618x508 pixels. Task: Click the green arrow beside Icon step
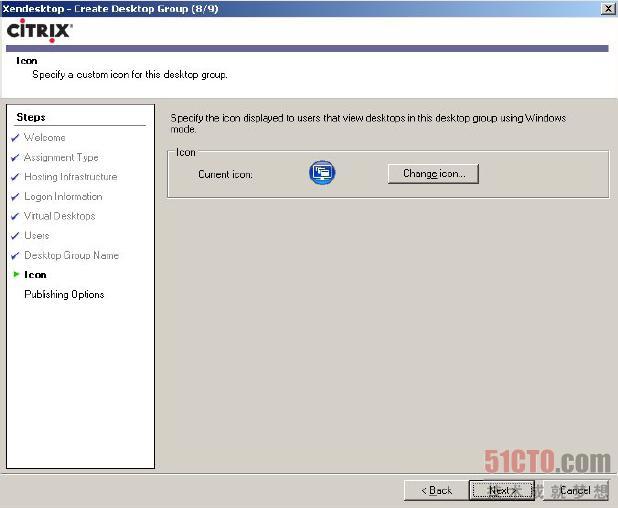[16, 274]
